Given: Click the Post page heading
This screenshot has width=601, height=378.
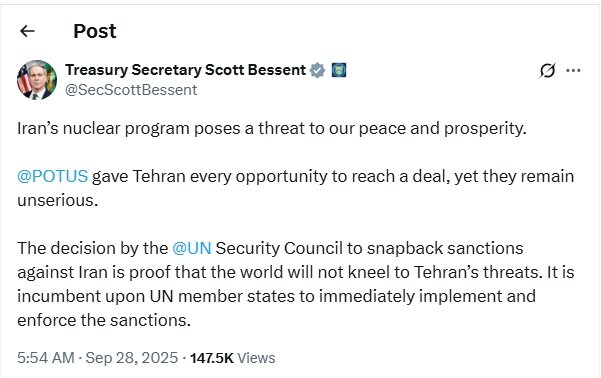Looking at the screenshot, I should [x=95, y=31].
